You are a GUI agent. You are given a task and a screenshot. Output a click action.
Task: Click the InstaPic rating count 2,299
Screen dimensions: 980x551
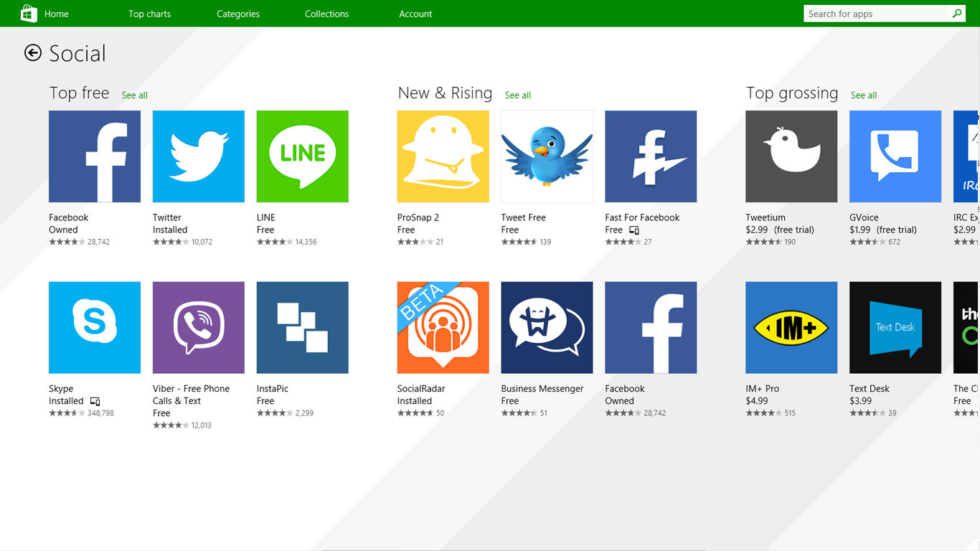point(304,413)
